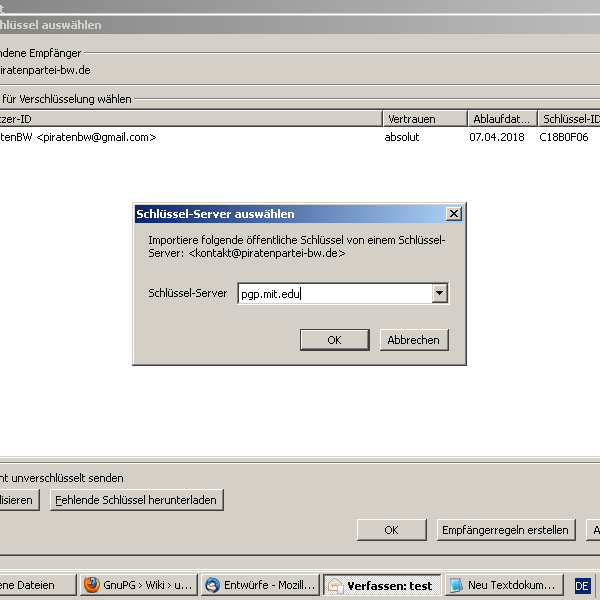Viewport: 600px width, 600px height.
Task: Click the pgp.mit.edu key server field
Action: [x=333, y=294]
